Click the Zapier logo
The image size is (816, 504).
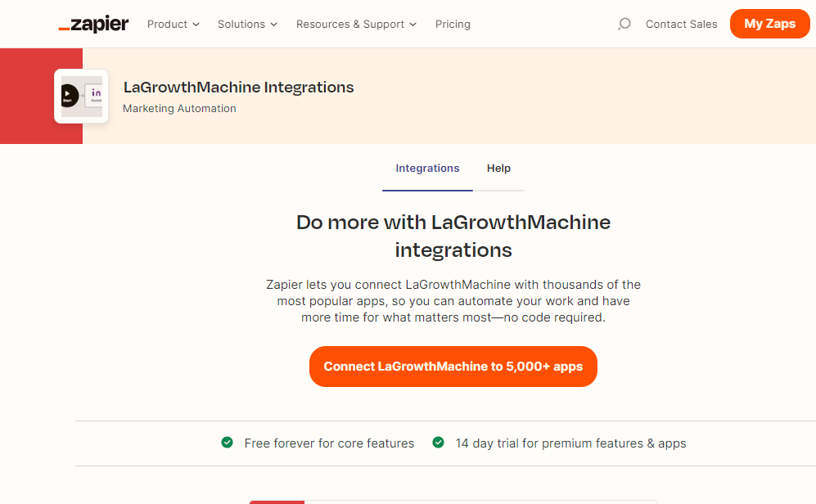tap(92, 24)
